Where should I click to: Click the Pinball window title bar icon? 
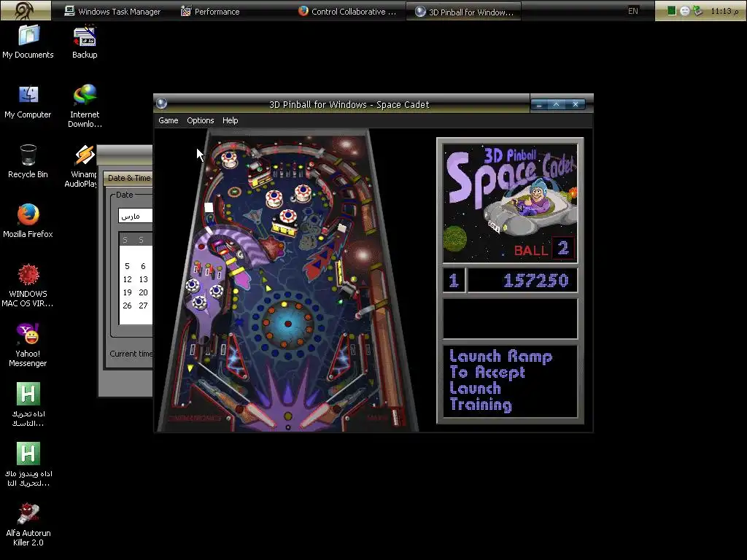point(161,104)
